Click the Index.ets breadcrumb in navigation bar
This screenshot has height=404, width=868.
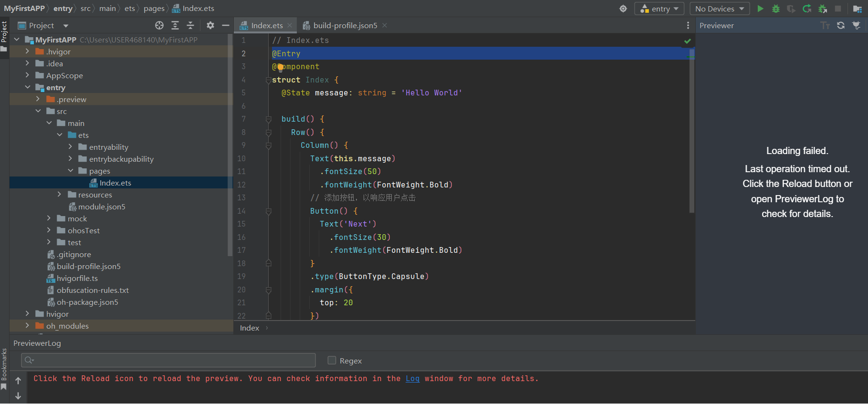tap(193, 8)
